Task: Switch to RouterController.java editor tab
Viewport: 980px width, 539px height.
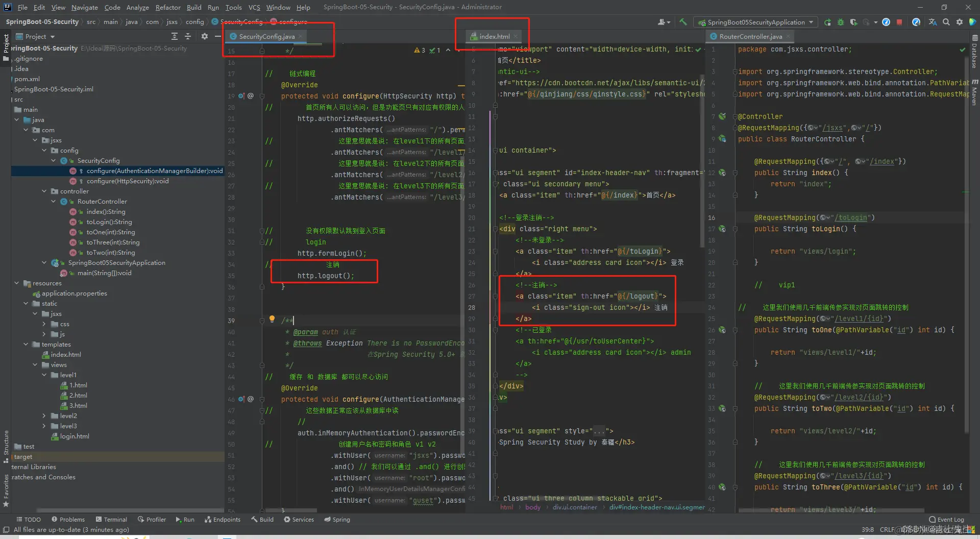Action: [750, 36]
